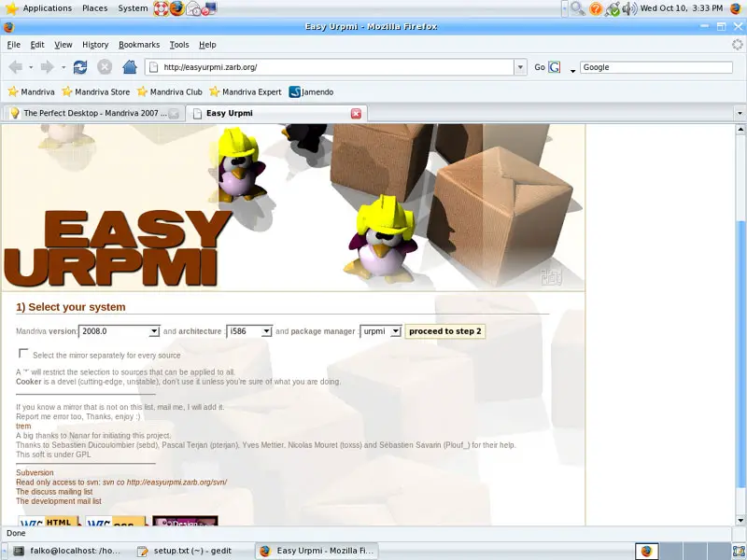
Task: Click the yellow star Applications menu icon
Action: coord(11,8)
